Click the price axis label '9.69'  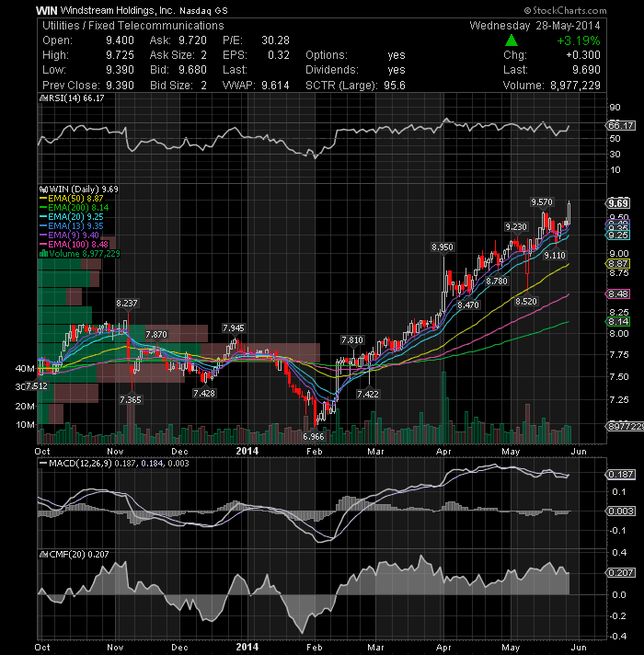pyautogui.click(x=618, y=203)
